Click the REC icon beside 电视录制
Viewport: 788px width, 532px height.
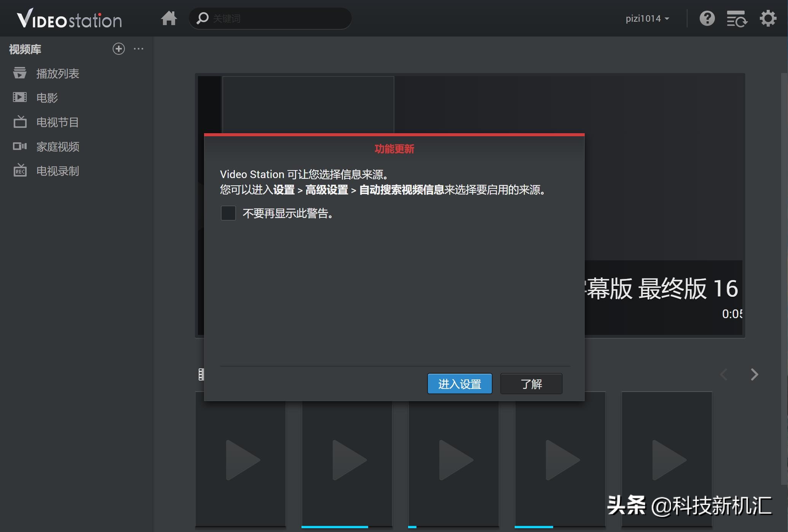[20, 170]
